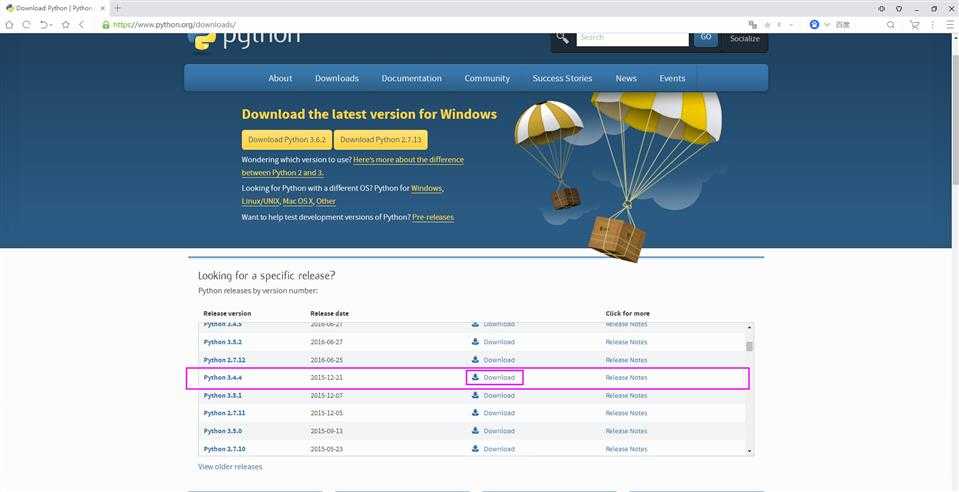Open the Python 3.5.1 release link
This screenshot has width=959, height=492.
pos(223,395)
